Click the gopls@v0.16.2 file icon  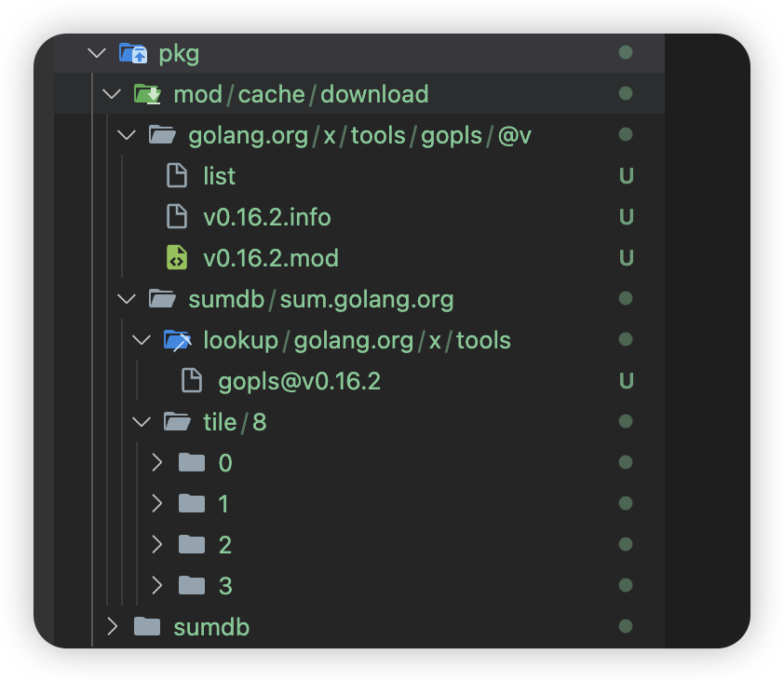[192, 381]
